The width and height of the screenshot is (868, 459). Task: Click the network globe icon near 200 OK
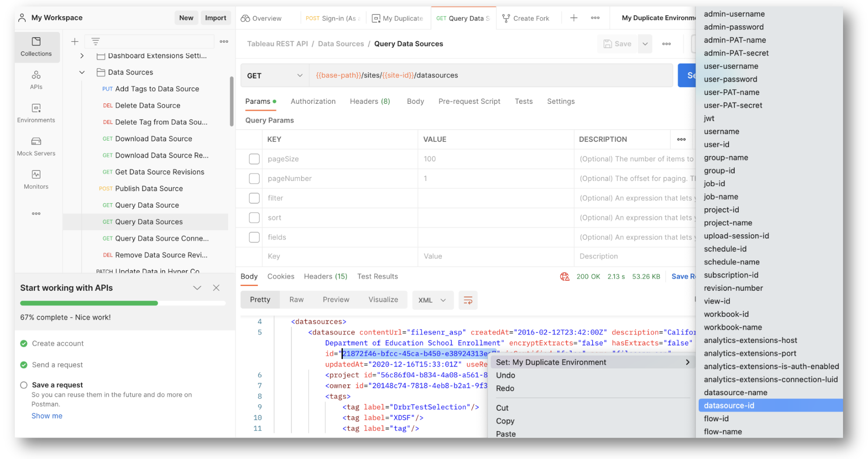(x=565, y=277)
